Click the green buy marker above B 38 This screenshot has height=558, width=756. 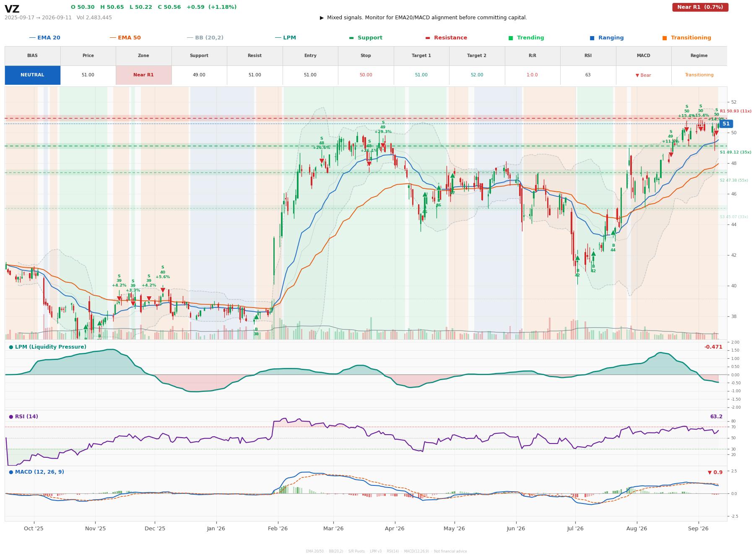(256, 317)
